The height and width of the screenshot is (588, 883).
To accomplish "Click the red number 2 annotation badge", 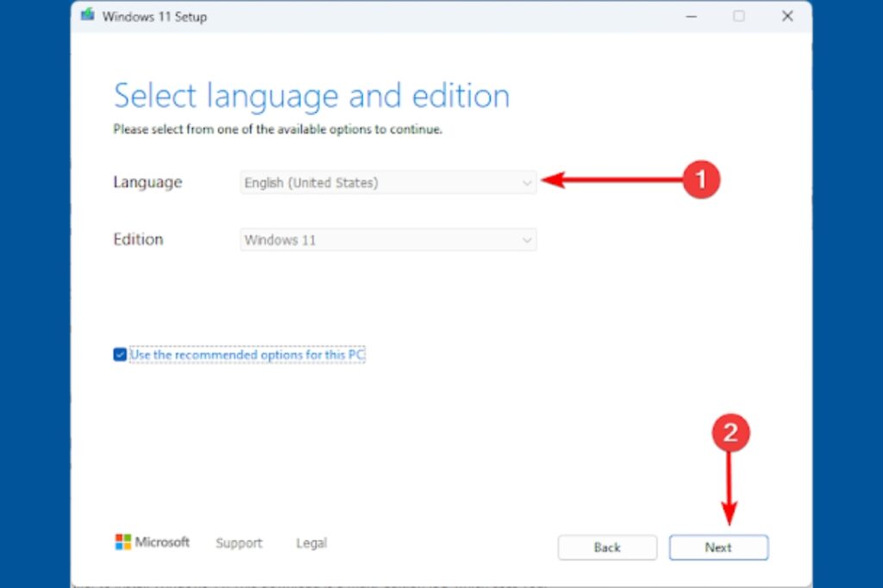I will (x=730, y=434).
